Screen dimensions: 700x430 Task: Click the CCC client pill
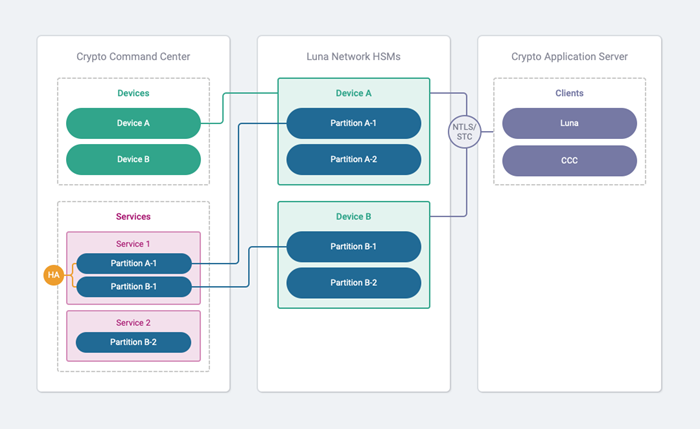[569, 159]
